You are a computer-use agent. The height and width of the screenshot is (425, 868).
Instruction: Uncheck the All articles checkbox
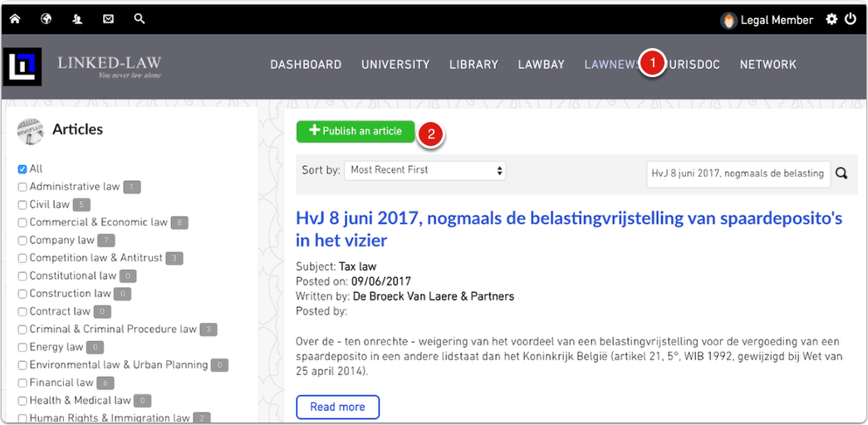tap(22, 169)
